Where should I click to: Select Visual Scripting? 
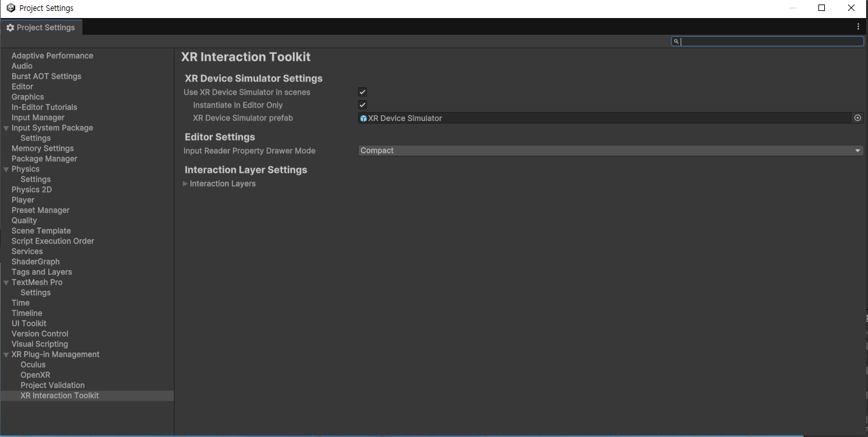coord(40,344)
